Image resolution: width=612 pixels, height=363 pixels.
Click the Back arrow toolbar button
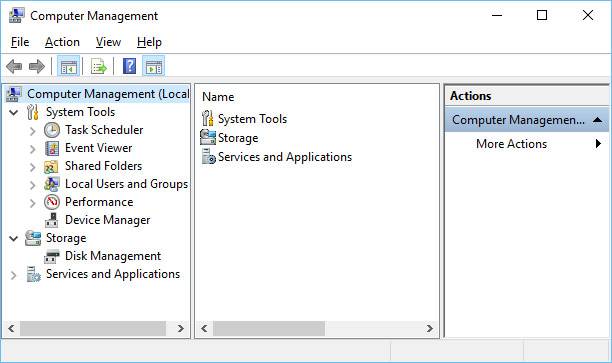coord(14,66)
